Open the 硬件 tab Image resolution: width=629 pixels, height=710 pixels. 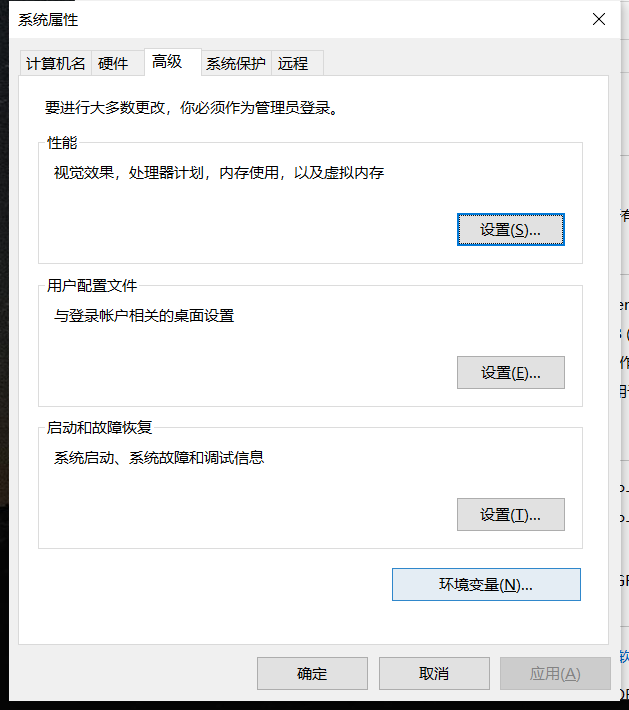118,63
